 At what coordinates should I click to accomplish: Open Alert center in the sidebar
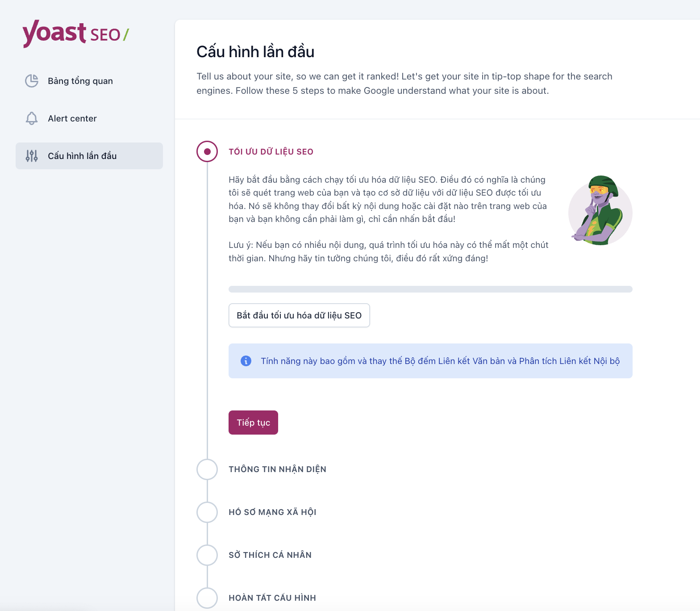click(x=72, y=118)
